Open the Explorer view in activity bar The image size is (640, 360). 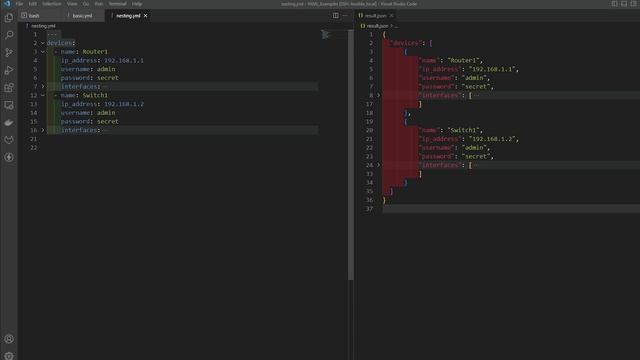tap(9, 18)
